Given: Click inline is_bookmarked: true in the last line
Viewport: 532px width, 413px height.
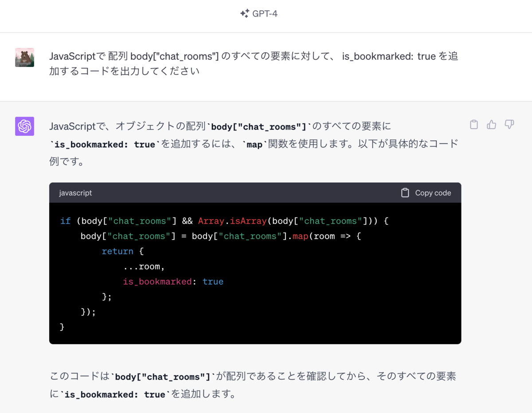Looking at the screenshot, I should click(x=115, y=394).
